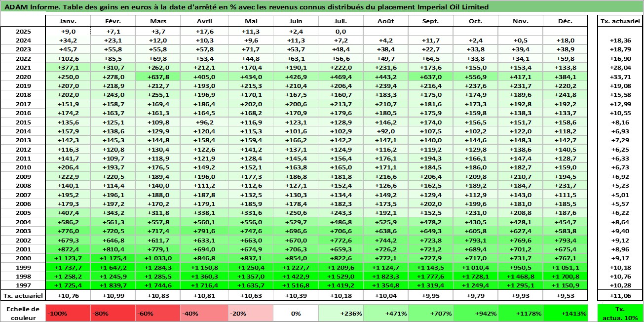Click the 'Févr.' column header
The height and width of the screenshot is (322, 644).
[x=113, y=21]
